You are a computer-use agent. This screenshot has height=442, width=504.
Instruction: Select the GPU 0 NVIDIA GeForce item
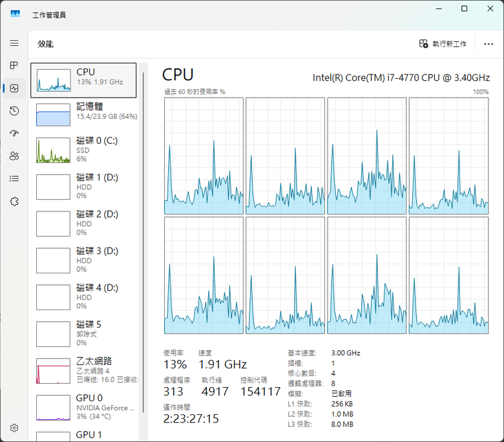pyautogui.click(x=85, y=407)
